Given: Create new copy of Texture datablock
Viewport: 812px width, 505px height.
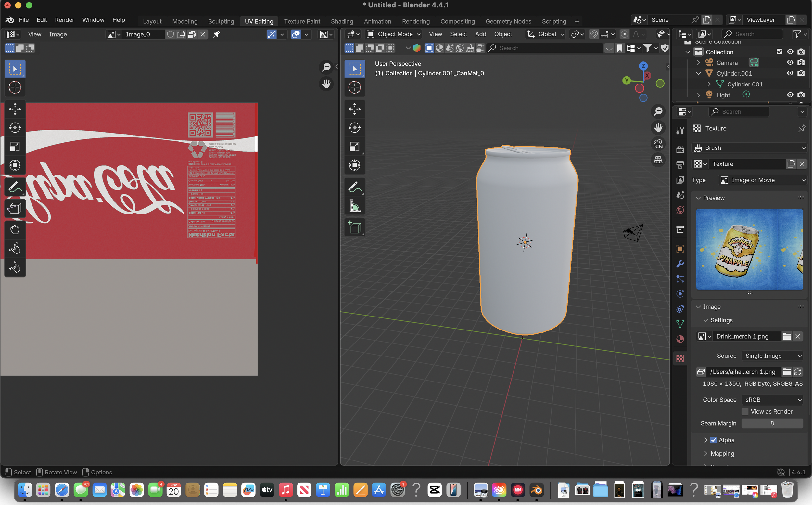Looking at the screenshot, I should pyautogui.click(x=791, y=164).
